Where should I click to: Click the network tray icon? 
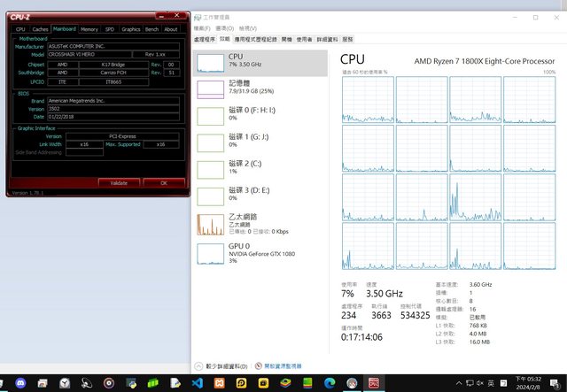point(470,383)
